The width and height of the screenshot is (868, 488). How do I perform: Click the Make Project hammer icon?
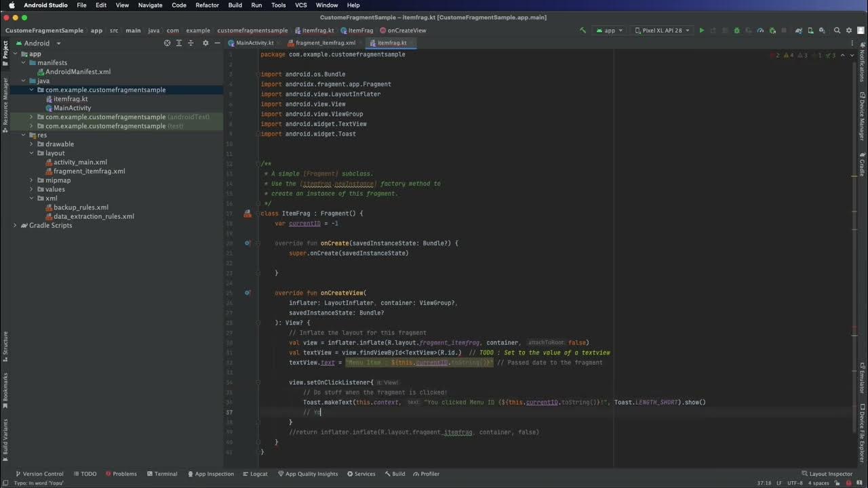tap(583, 30)
